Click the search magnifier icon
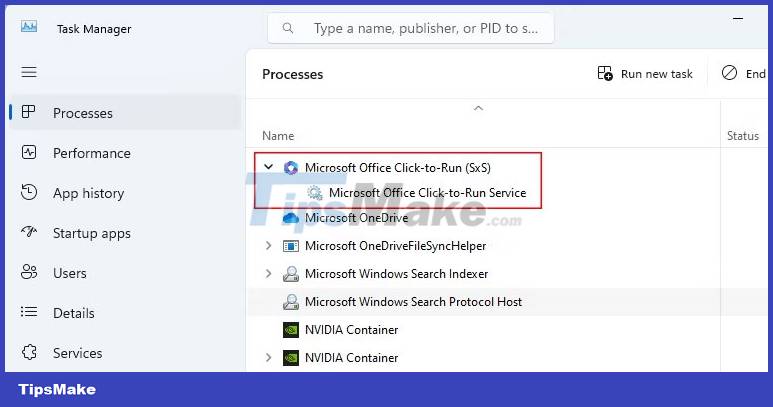 point(288,28)
